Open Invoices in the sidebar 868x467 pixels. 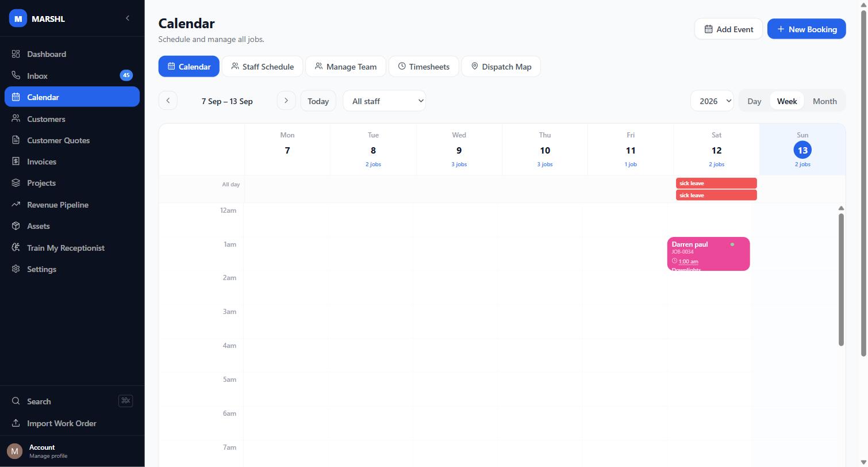(72, 162)
